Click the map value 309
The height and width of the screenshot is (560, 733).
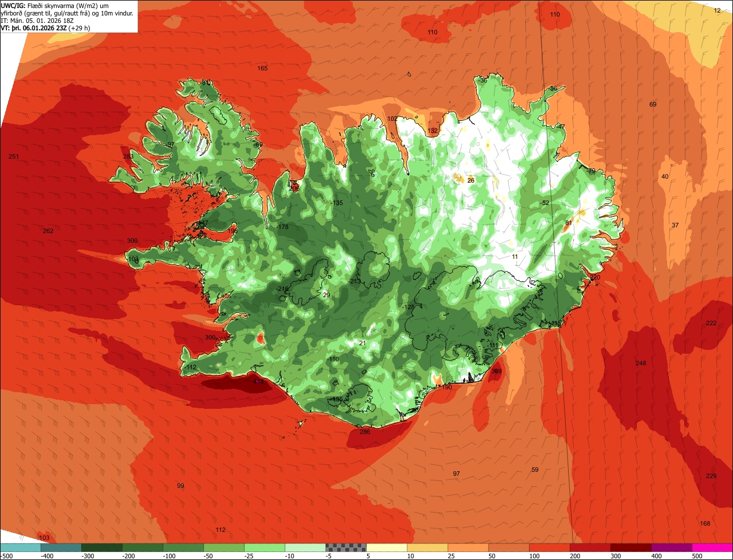[496, 372]
